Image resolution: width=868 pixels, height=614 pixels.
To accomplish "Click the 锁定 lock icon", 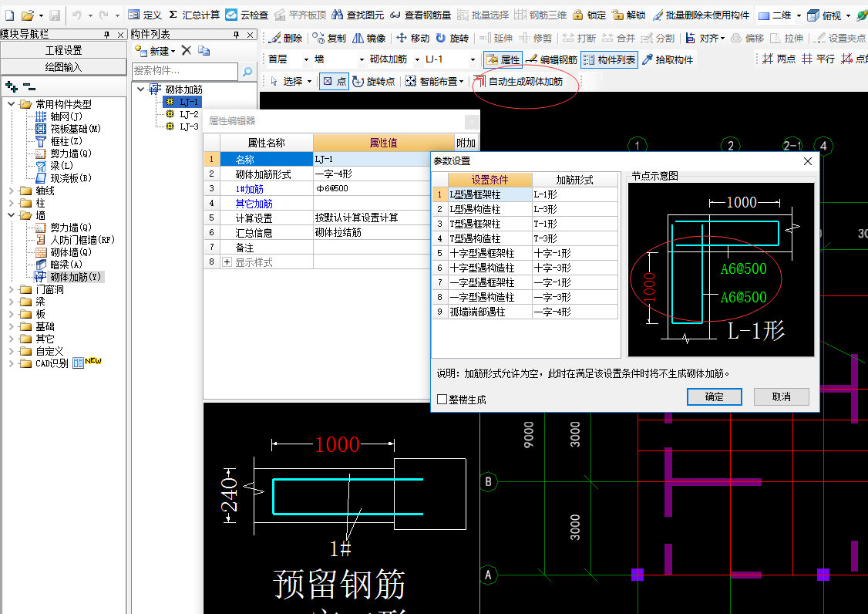I will click(x=589, y=15).
